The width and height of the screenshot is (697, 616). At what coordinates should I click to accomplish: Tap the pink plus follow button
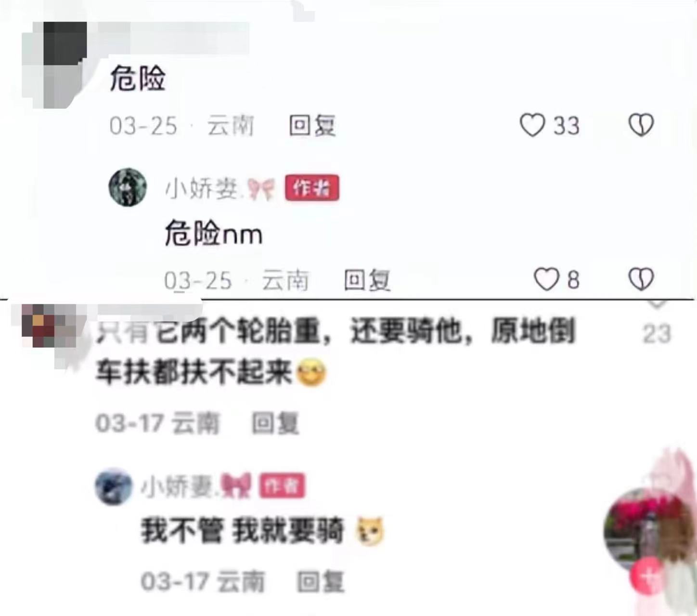648,575
